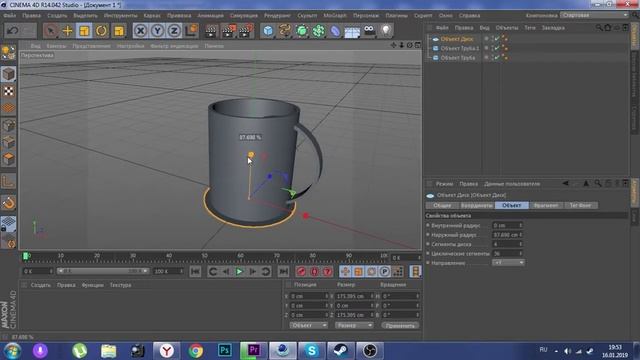640x360 pixels.
Task: Add a Cube primitive from toolbar
Action: (268, 31)
